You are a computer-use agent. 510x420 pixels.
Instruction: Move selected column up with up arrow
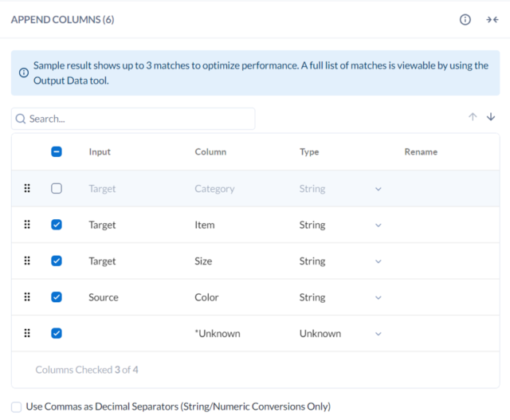pos(473,117)
